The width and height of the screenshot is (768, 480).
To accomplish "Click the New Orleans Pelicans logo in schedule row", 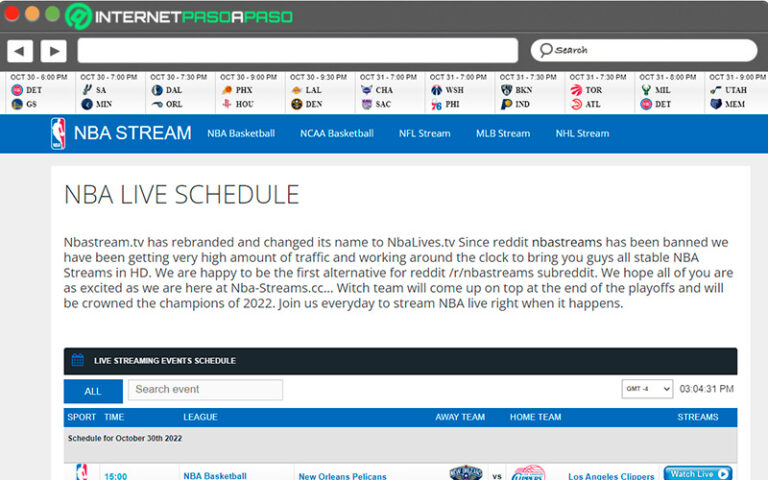I will point(466,473).
